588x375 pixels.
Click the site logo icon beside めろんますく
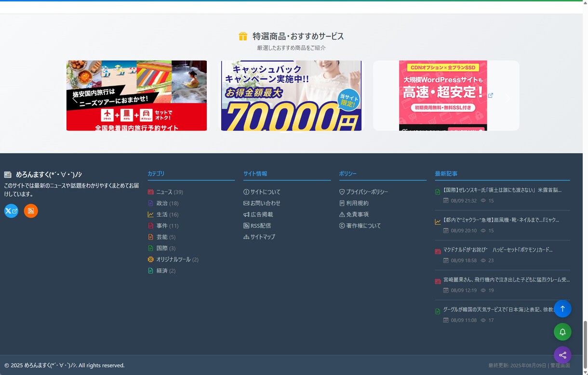coord(8,175)
